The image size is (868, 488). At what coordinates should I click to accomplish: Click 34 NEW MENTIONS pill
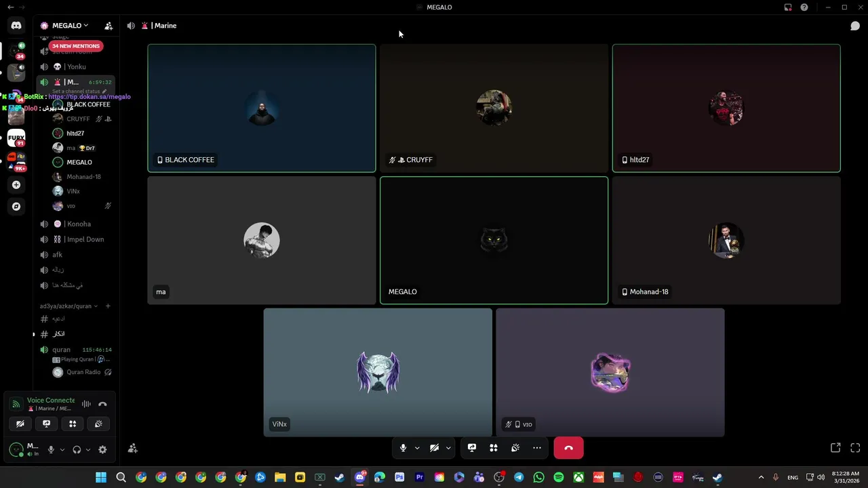[x=75, y=46]
